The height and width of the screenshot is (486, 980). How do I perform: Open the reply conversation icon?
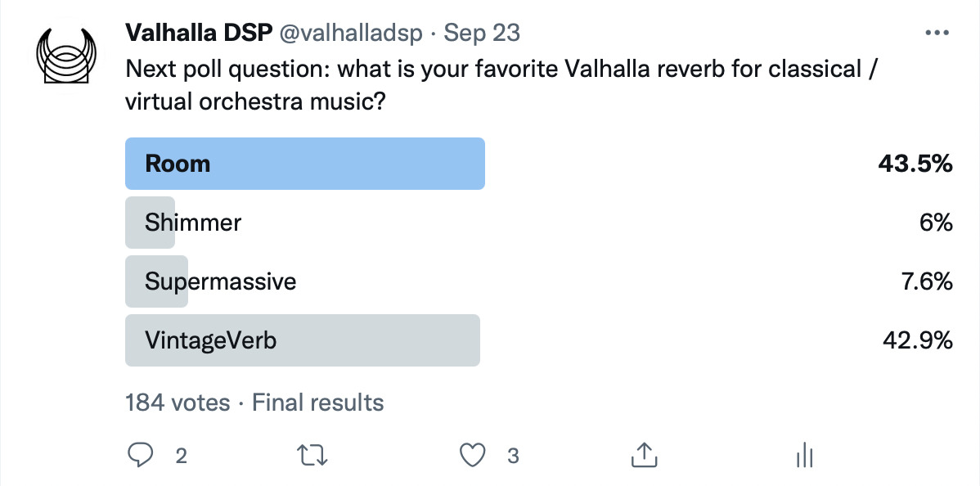pos(140,456)
